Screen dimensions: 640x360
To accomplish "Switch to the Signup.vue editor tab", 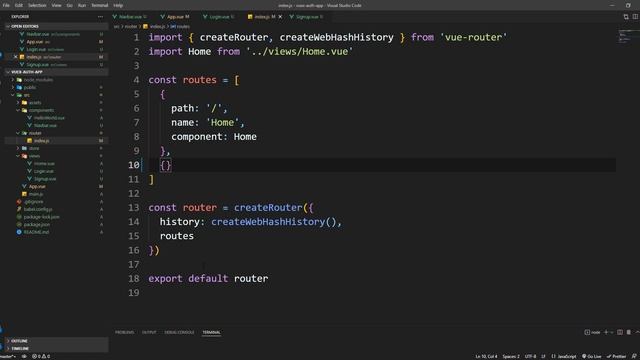I will 307,17.
